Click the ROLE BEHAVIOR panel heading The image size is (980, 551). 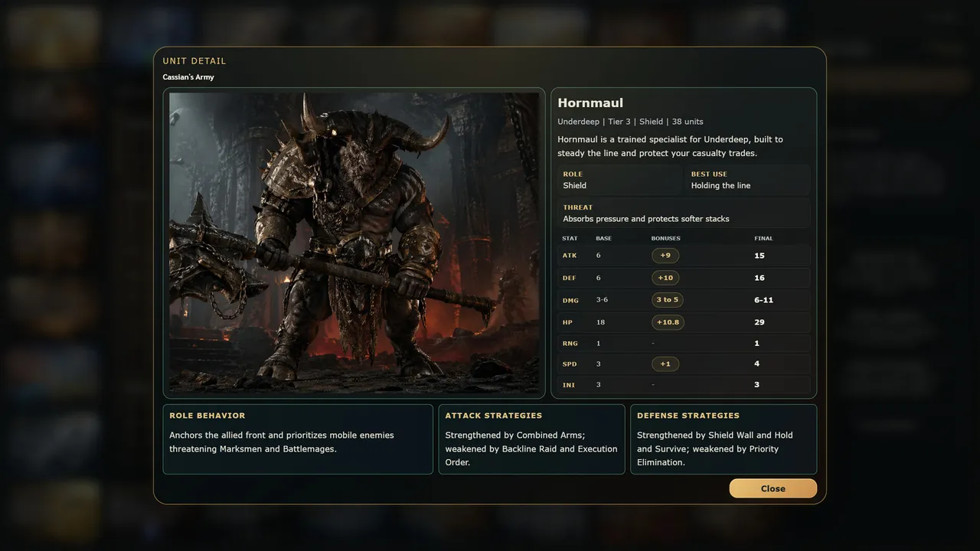(x=207, y=416)
